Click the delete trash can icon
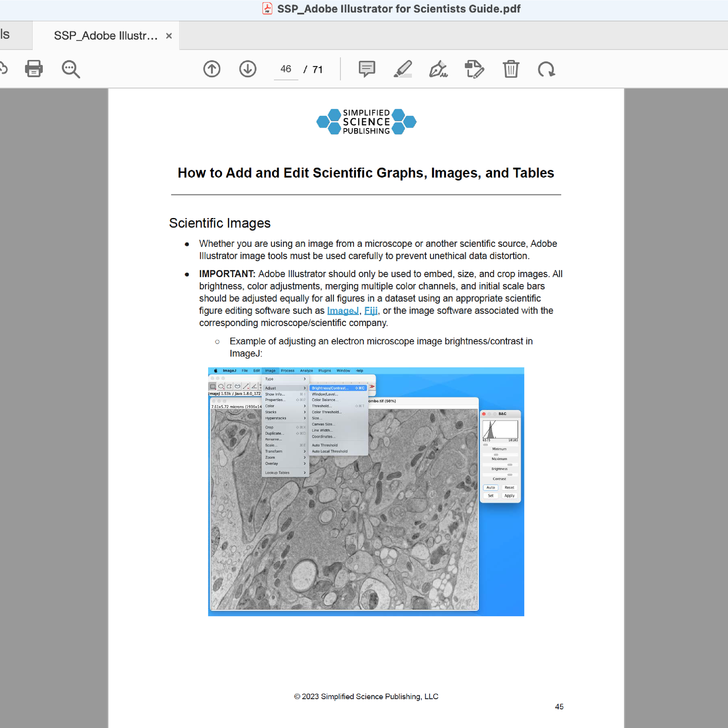The image size is (728, 728). click(x=511, y=69)
